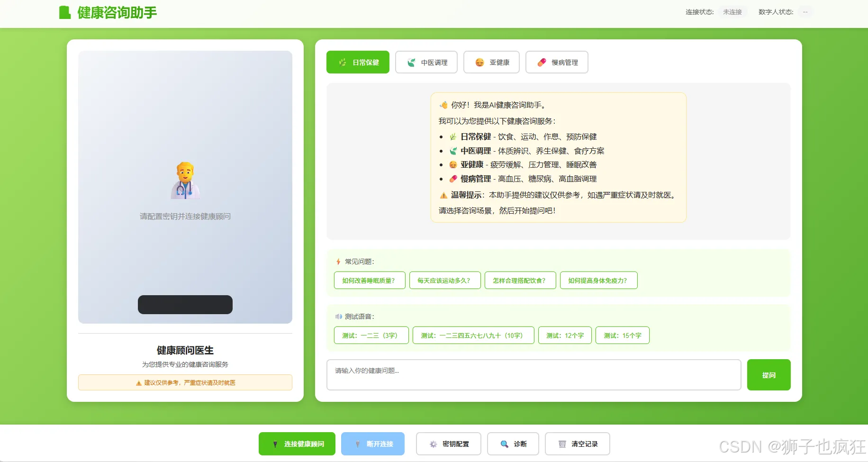Click the 测试: 12个字 button
This screenshot has width=868, height=462.
point(565,335)
